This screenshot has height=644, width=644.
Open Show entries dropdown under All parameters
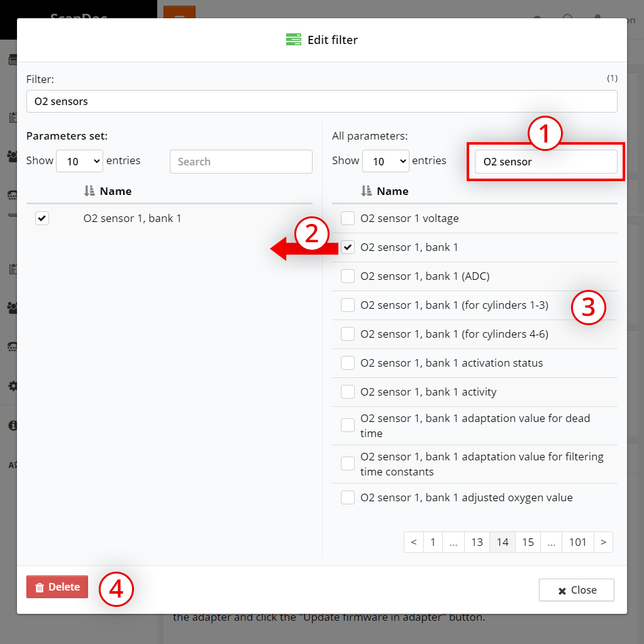(386, 160)
